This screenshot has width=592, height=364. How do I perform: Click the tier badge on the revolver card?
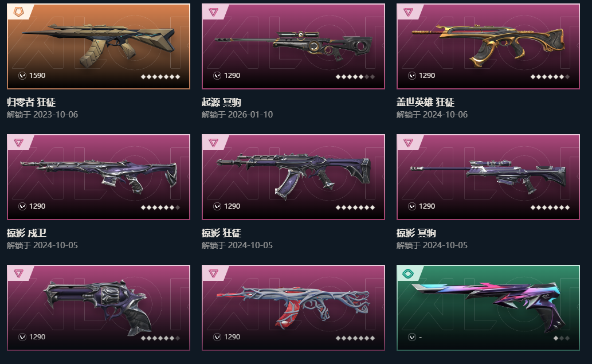(x=18, y=273)
